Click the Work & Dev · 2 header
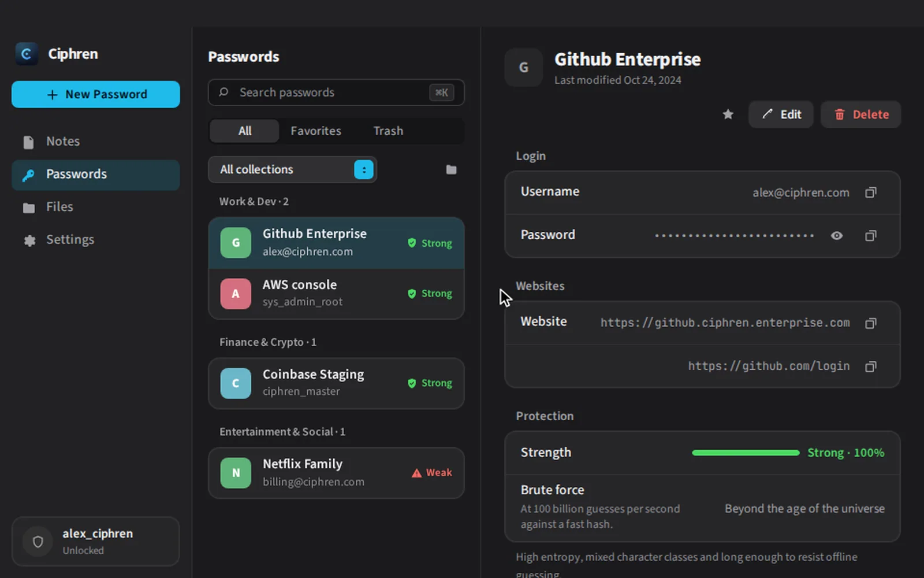The image size is (924, 578). pyautogui.click(x=254, y=202)
